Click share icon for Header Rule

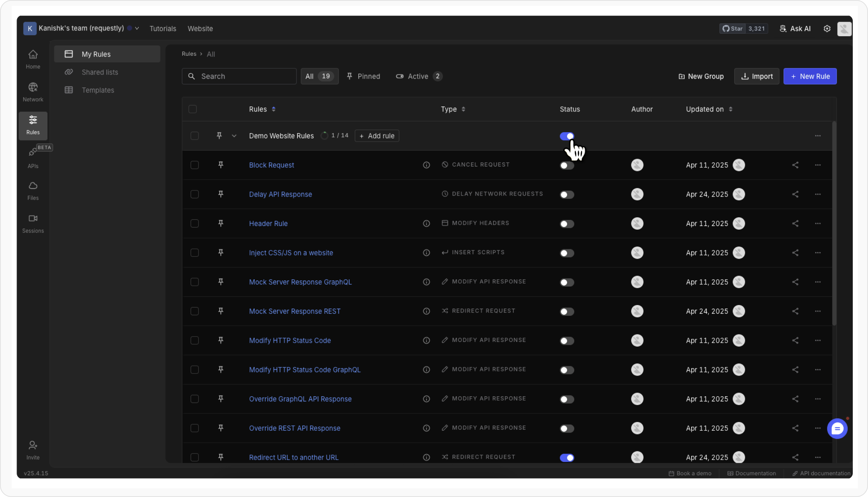click(x=795, y=224)
